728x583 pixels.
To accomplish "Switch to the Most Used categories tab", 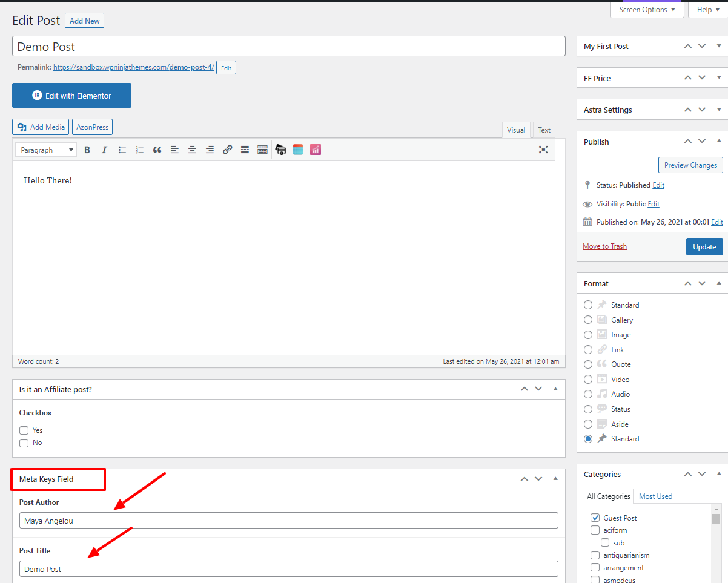I will pyautogui.click(x=655, y=496).
